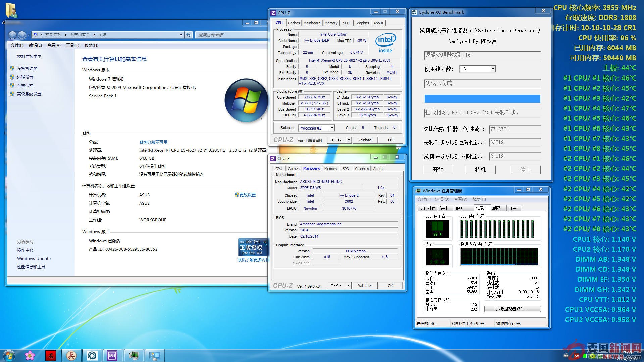Click the red 64 tray icon
This screenshot has height=362, width=644.
[577, 356]
